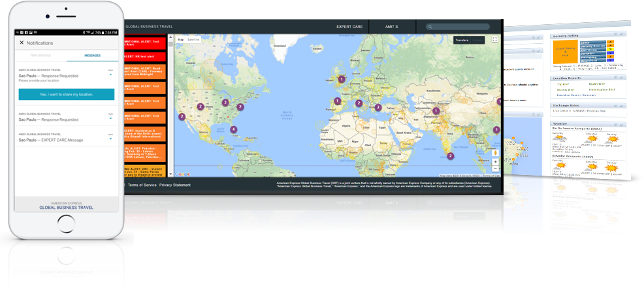Expand the Sao Paulo EXPERT CARE Message

coord(110,138)
